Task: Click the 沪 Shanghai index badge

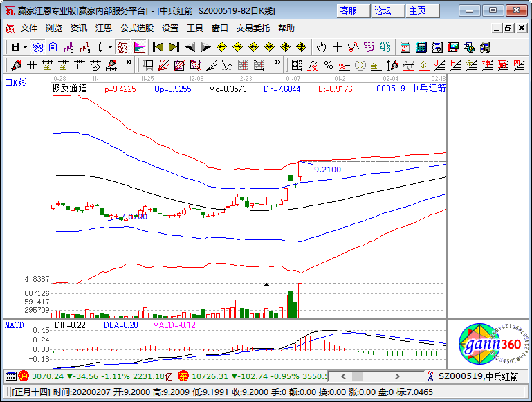Action: pyautogui.click(x=24, y=376)
